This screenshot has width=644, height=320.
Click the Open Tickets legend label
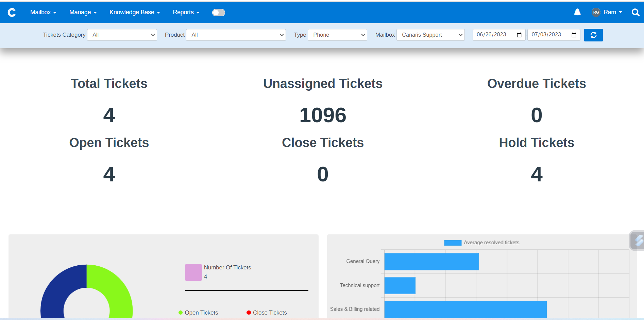201,313
